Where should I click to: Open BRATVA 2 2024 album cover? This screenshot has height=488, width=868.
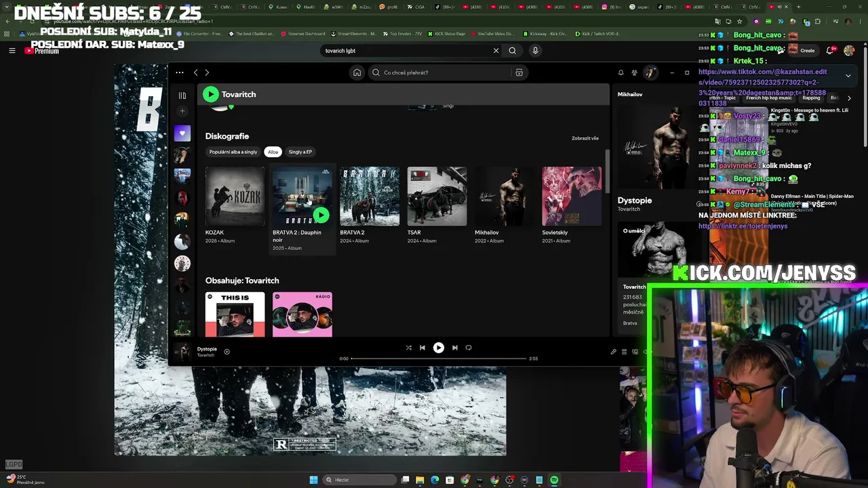[x=370, y=197]
